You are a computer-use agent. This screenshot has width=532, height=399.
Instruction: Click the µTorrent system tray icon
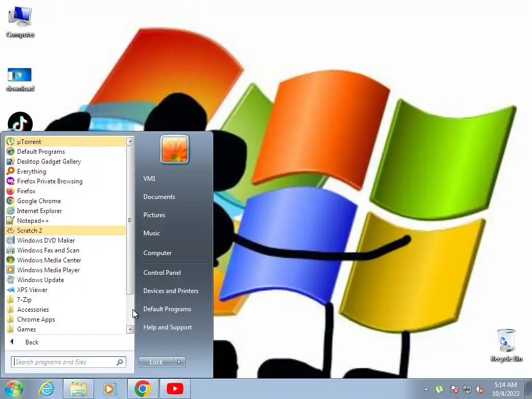tap(438, 389)
